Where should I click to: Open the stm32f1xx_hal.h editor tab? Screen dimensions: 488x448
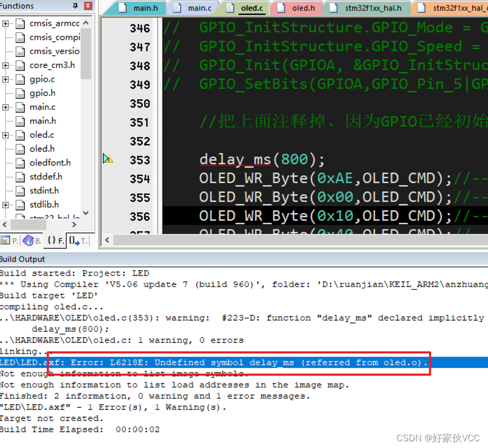click(x=366, y=8)
